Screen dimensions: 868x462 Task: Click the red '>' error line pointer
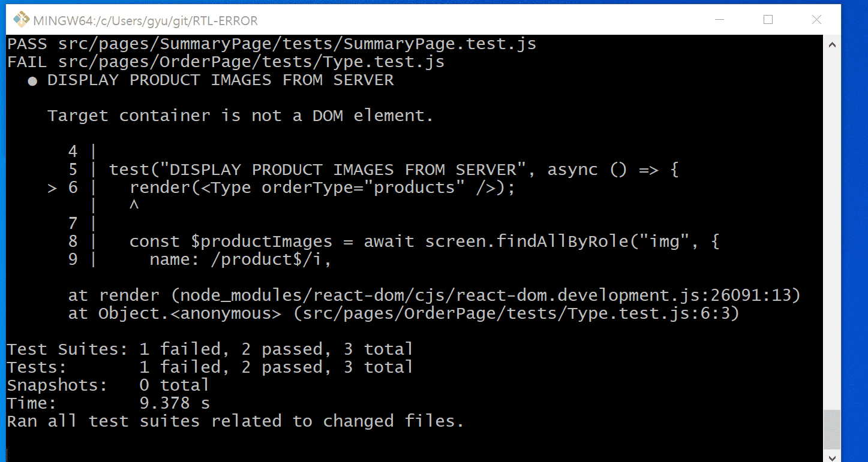(x=53, y=188)
